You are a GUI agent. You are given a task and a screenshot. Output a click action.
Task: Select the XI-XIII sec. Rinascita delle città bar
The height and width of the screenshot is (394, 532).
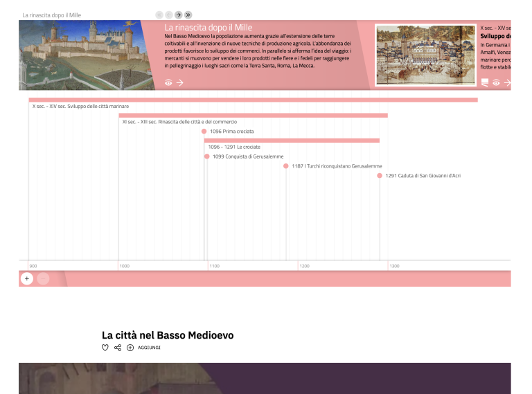tap(253, 116)
